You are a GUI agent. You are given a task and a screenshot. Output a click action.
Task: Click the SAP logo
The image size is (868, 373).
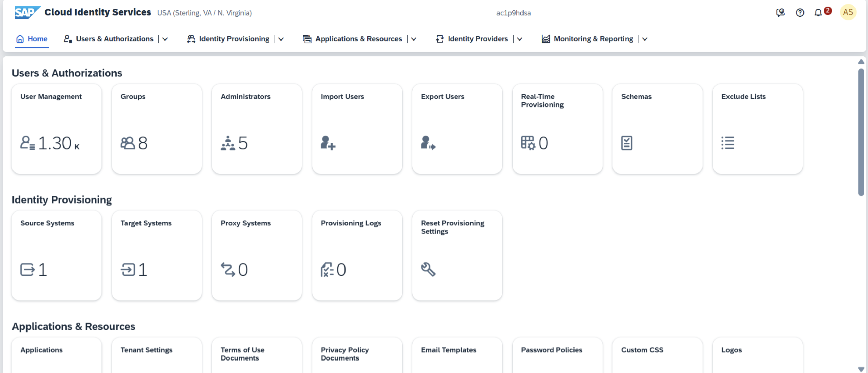tap(27, 12)
